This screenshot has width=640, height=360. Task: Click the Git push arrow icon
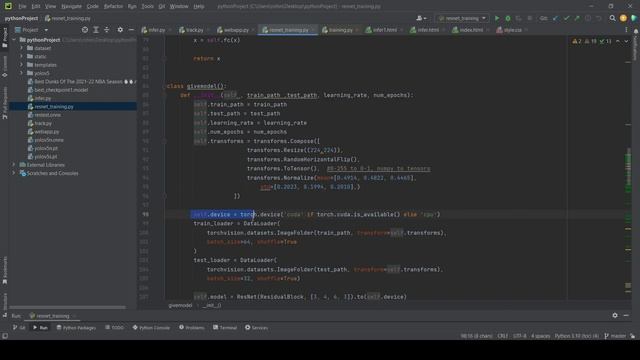pyautogui.click(x=577, y=18)
